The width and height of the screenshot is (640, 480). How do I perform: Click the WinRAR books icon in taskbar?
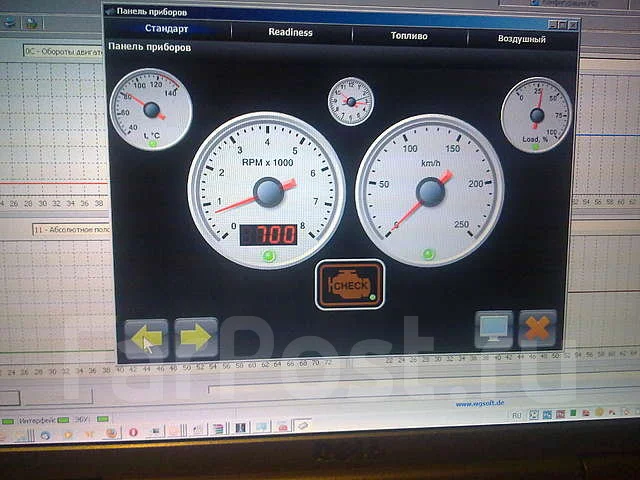click(218, 429)
